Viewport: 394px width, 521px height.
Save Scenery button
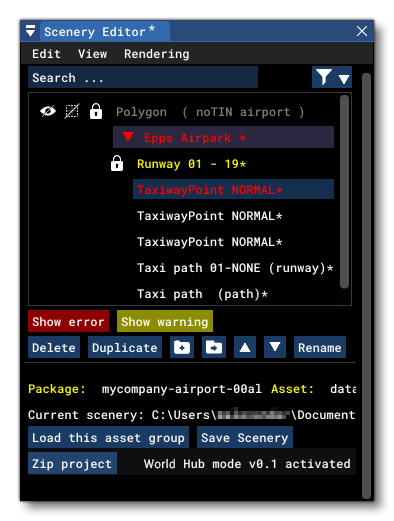(245, 437)
